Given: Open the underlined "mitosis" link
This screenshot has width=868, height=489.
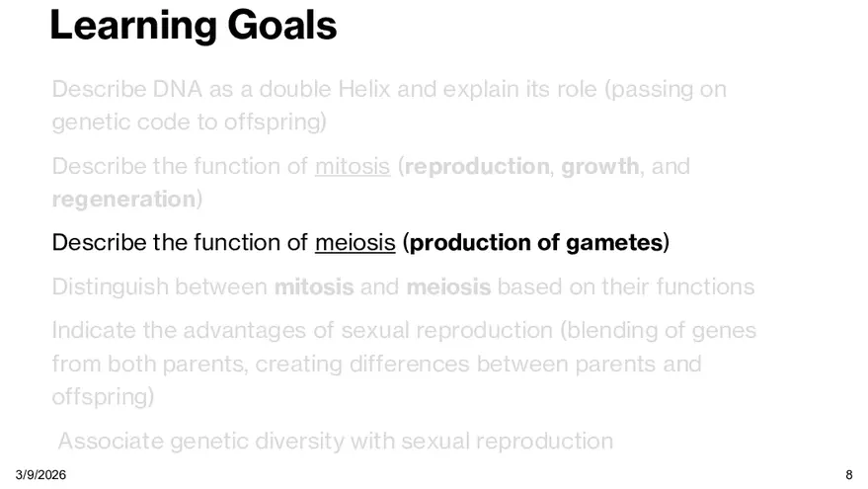Looking at the screenshot, I should pos(352,166).
